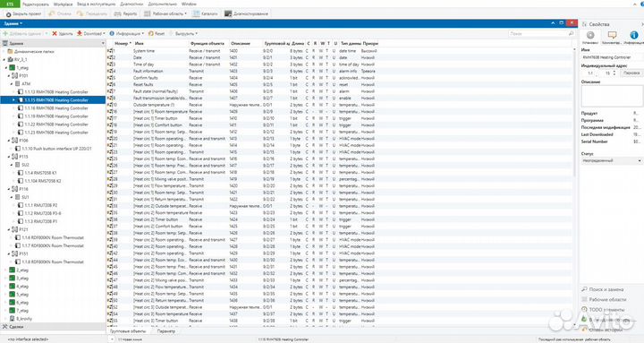Click the green ETS button
The height and width of the screenshot is (343, 644).
[10, 4]
